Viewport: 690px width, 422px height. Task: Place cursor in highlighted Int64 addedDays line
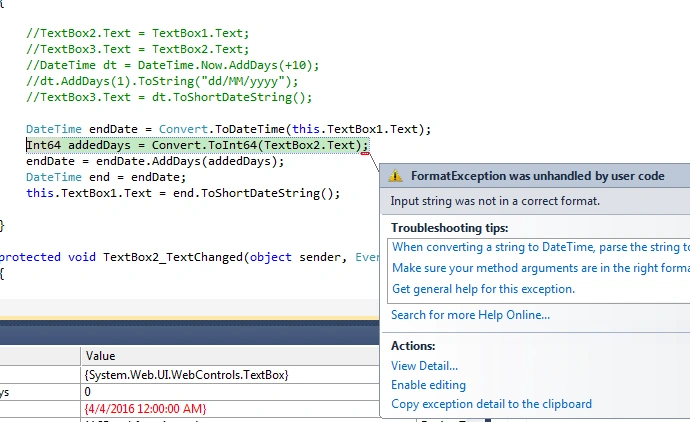pos(197,145)
